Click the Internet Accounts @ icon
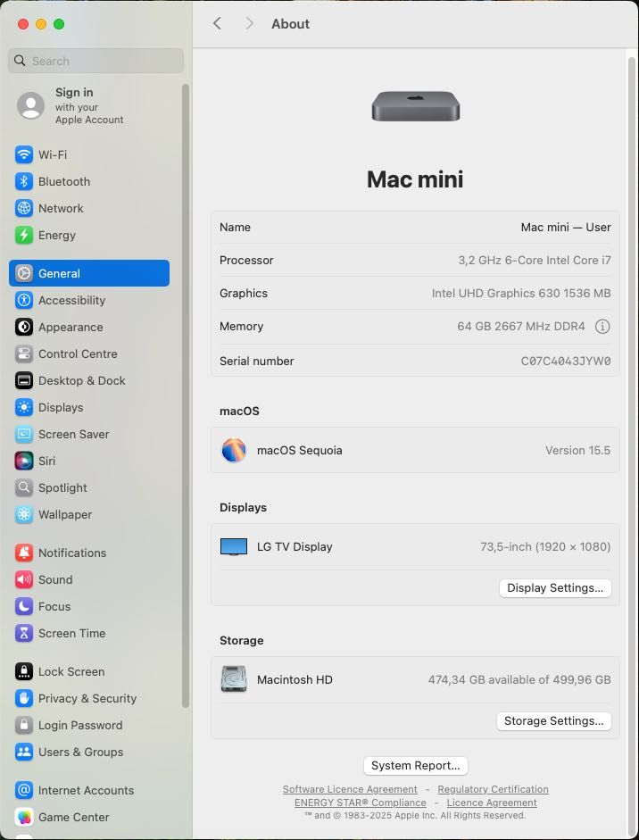 tap(23, 790)
